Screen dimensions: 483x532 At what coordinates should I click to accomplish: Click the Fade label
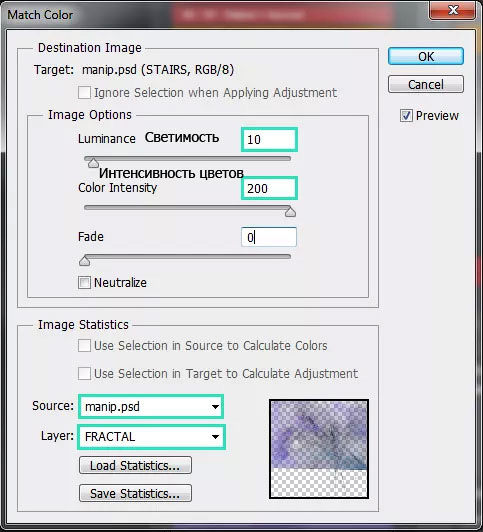(91, 236)
